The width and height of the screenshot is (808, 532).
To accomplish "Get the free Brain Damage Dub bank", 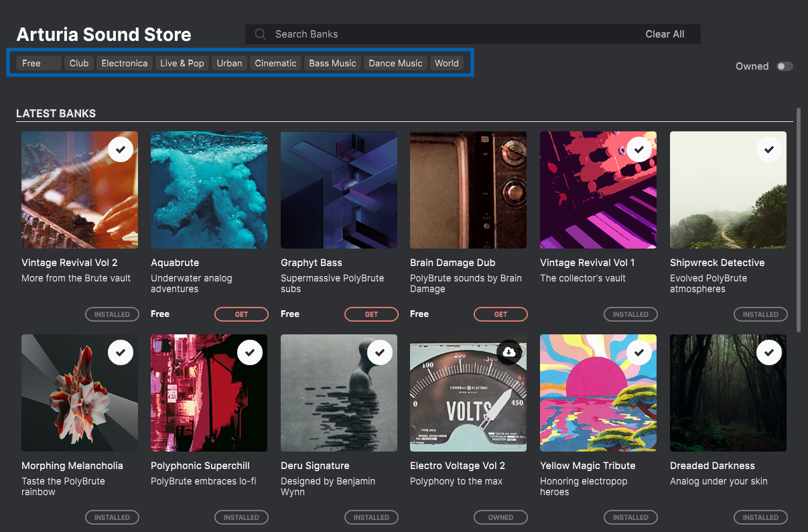I will 500,314.
